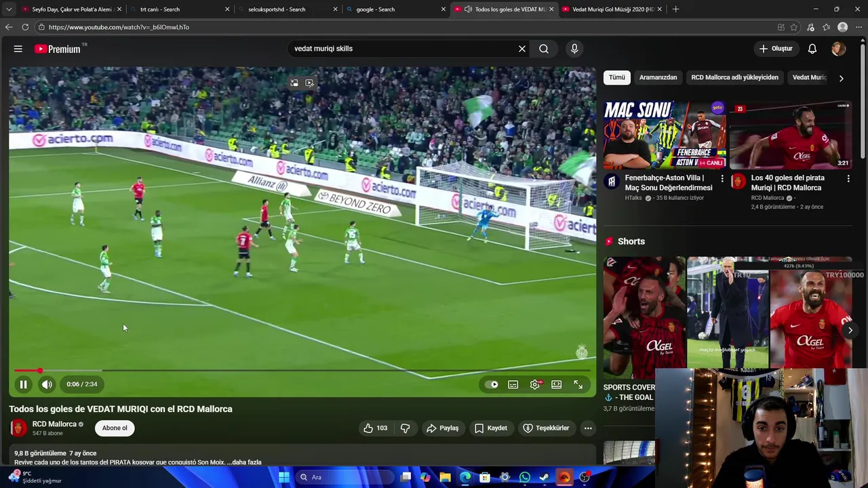Open the EA app from taskbar
Viewport: 868px width, 488px height.
pos(564,477)
